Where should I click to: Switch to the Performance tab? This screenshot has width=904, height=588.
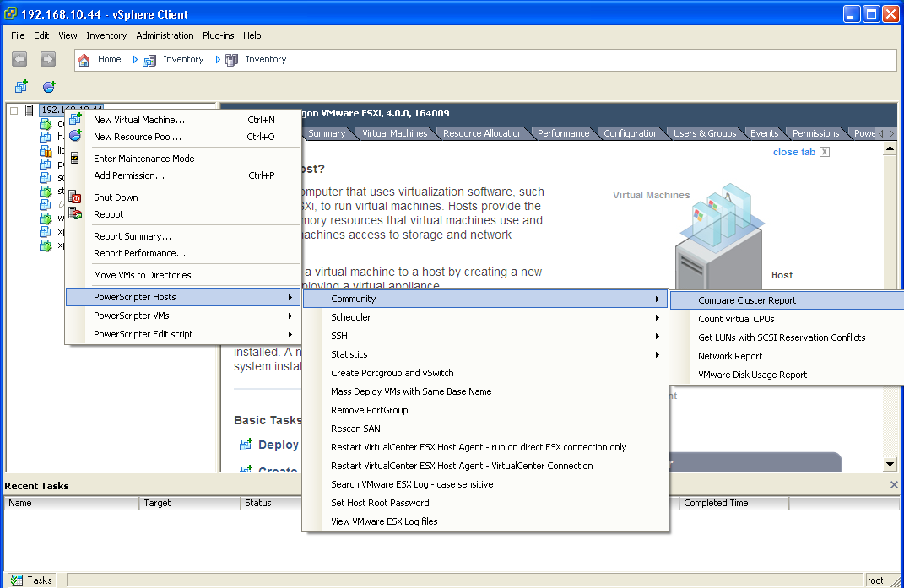pos(563,133)
